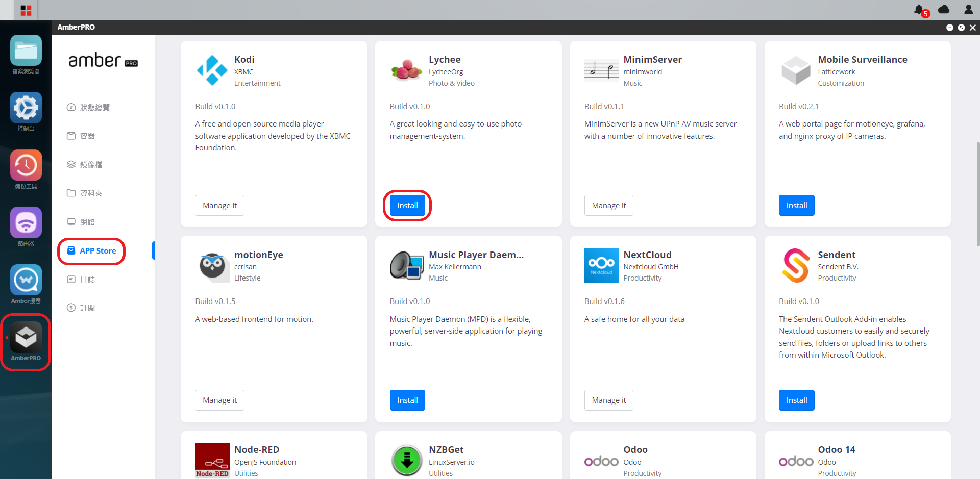Minimize the AmberPRO window
The width and height of the screenshot is (980, 479).
click(x=949, y=28)
